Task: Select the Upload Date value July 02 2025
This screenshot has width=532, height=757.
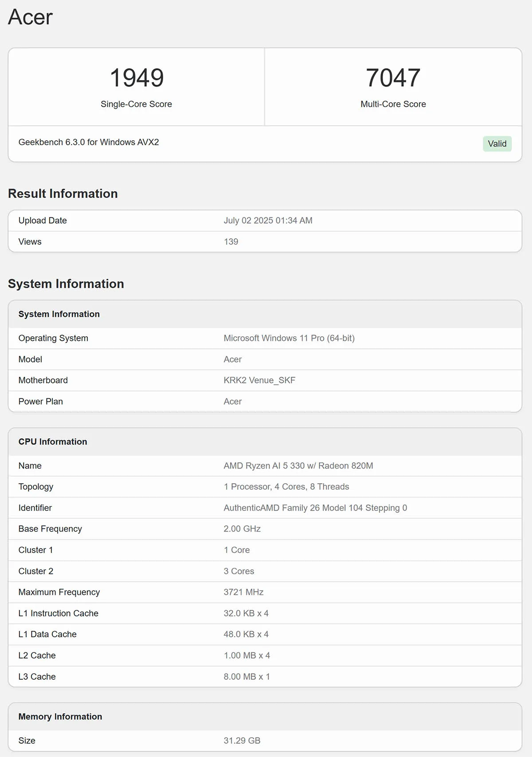Action: pyautogui.click(x=268, y=221)
